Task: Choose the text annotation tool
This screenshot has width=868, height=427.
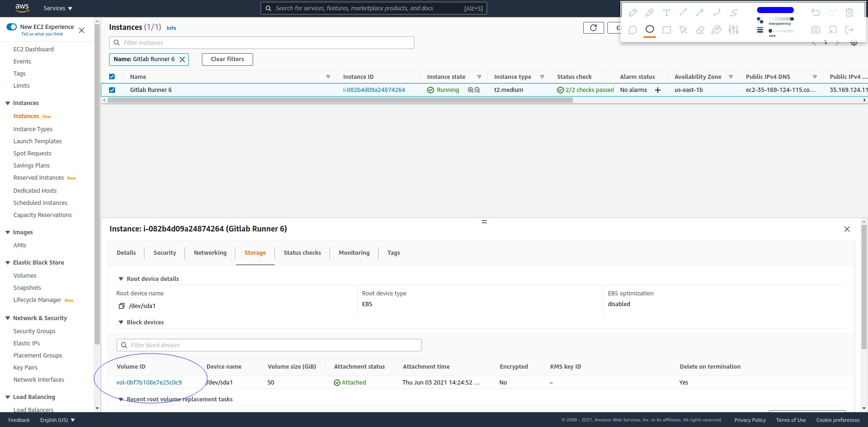Action: point(667,13)
